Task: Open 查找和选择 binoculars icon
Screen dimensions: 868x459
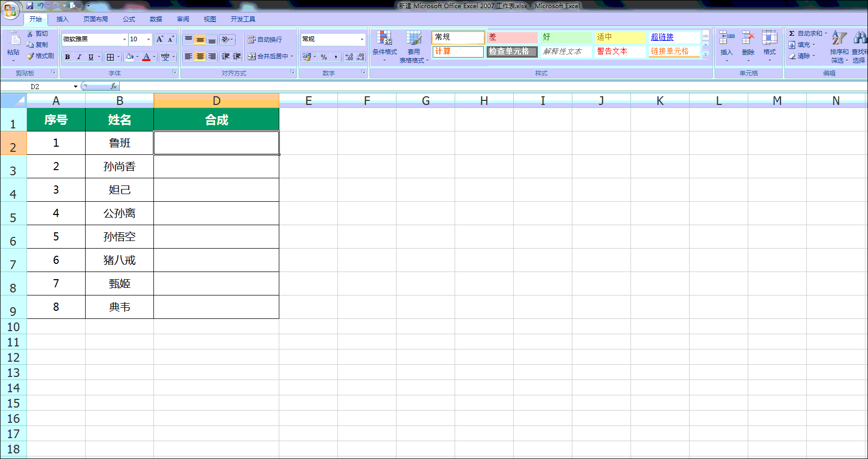Action: [860, 46]
